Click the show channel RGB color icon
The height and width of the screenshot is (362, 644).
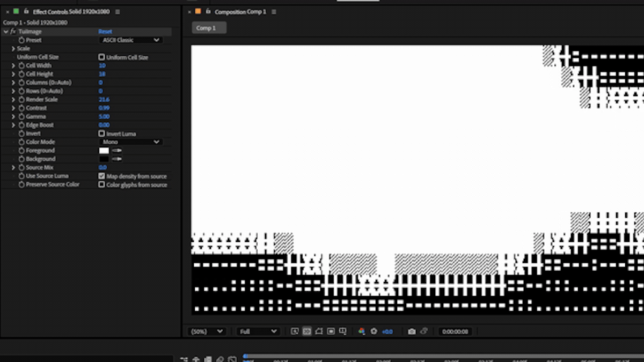362,331
